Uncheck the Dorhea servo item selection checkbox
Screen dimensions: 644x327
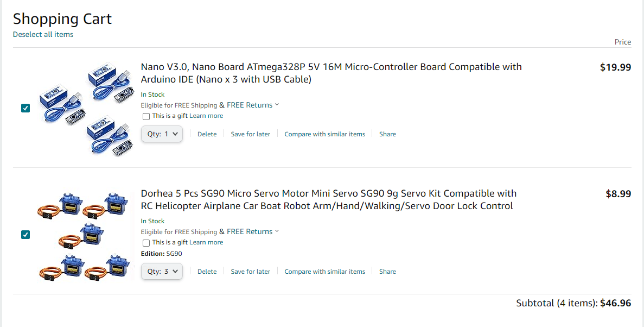pos(25,235)
